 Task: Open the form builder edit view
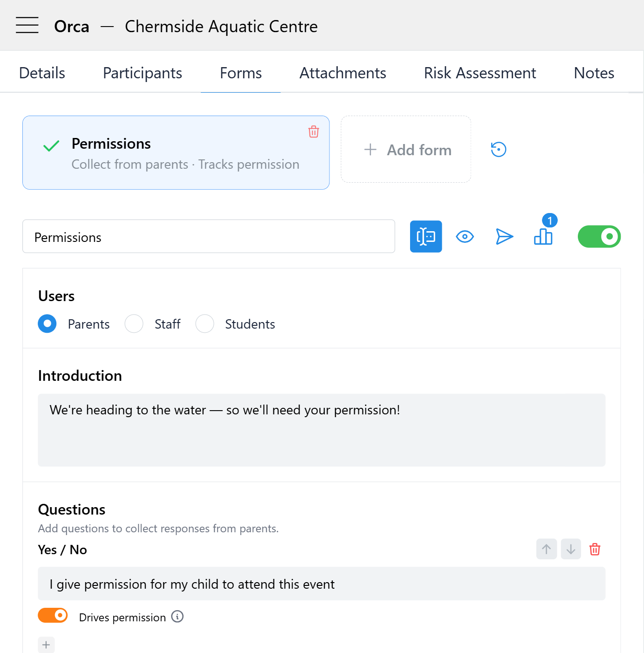[425, 237]
